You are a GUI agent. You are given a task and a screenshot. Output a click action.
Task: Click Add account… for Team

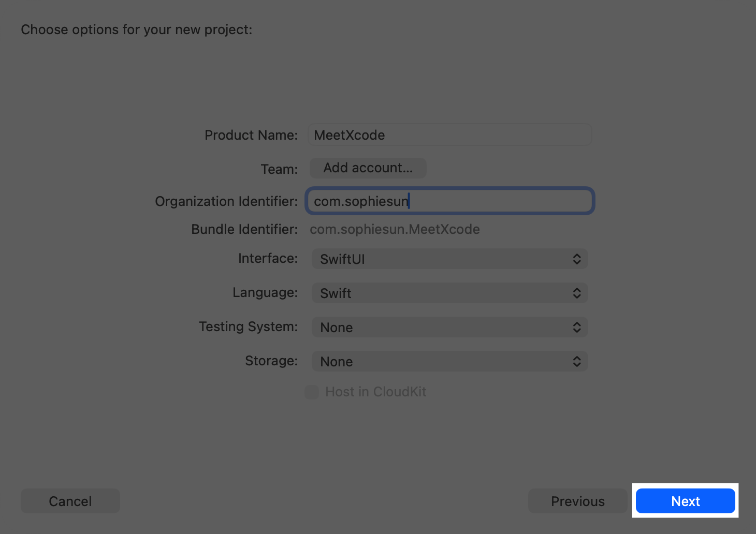pyautogui.click(x=368, y=168)
